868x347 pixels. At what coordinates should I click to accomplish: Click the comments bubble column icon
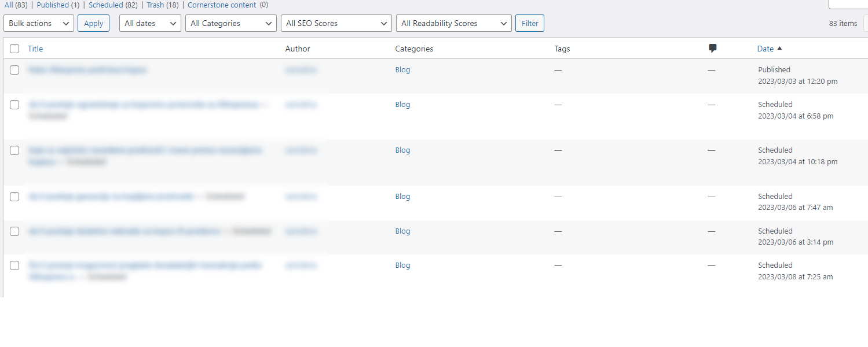pyautogui.click(x=712, y=49)
